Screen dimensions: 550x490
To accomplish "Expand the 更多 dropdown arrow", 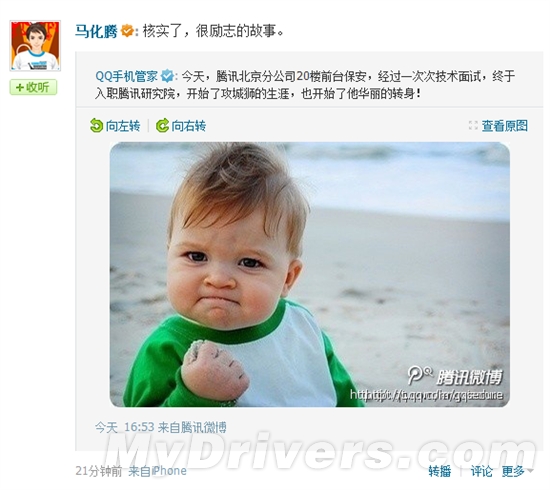I will coord(530,471).
